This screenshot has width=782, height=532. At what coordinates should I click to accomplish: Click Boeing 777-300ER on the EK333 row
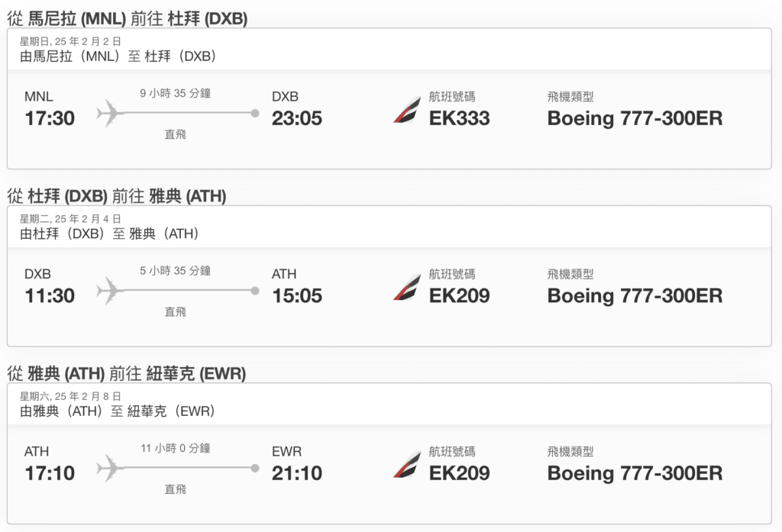tap(635, 118)
